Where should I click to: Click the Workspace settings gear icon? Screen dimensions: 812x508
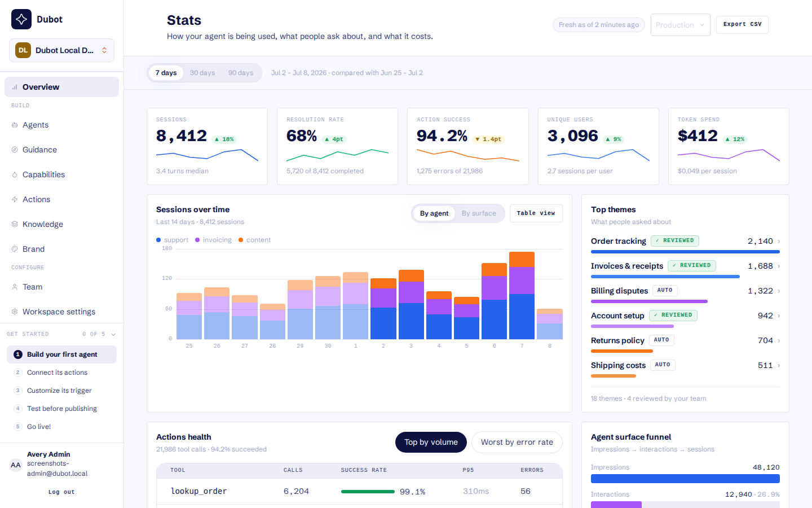(15, 312)
